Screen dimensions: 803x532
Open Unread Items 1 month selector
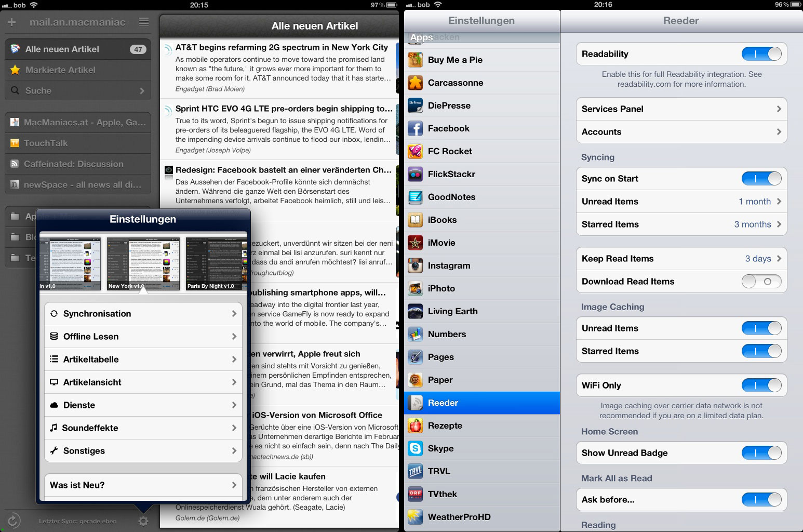[681, 202]
